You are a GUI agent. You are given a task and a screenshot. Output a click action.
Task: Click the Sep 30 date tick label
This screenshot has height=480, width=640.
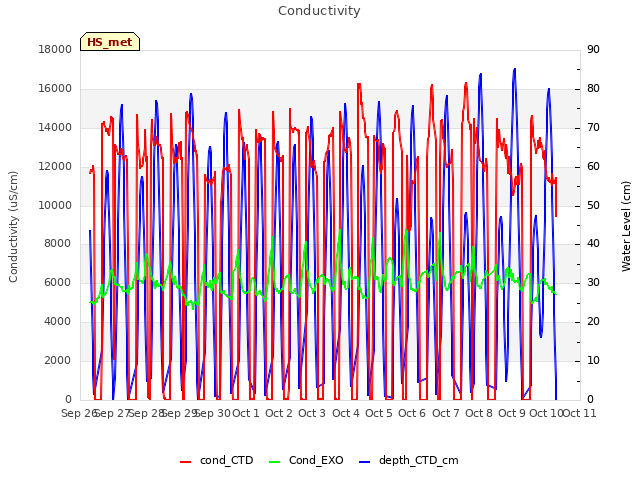pos(213,413)
